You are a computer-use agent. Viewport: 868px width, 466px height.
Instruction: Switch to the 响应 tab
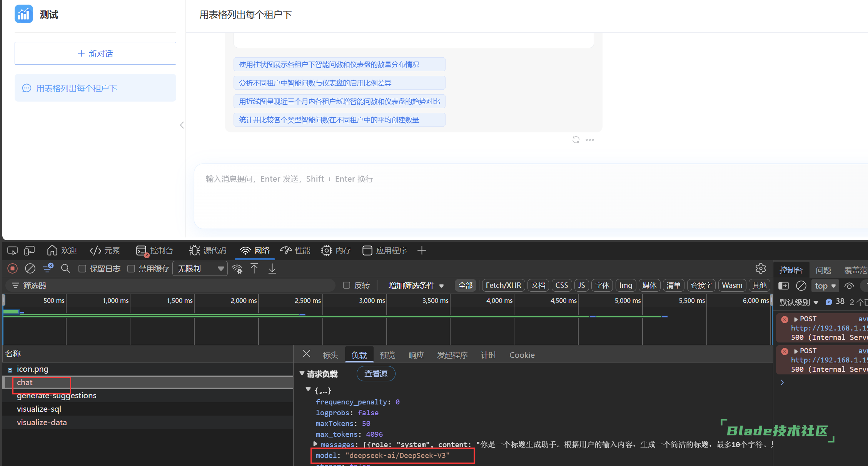tap(416, 355)
